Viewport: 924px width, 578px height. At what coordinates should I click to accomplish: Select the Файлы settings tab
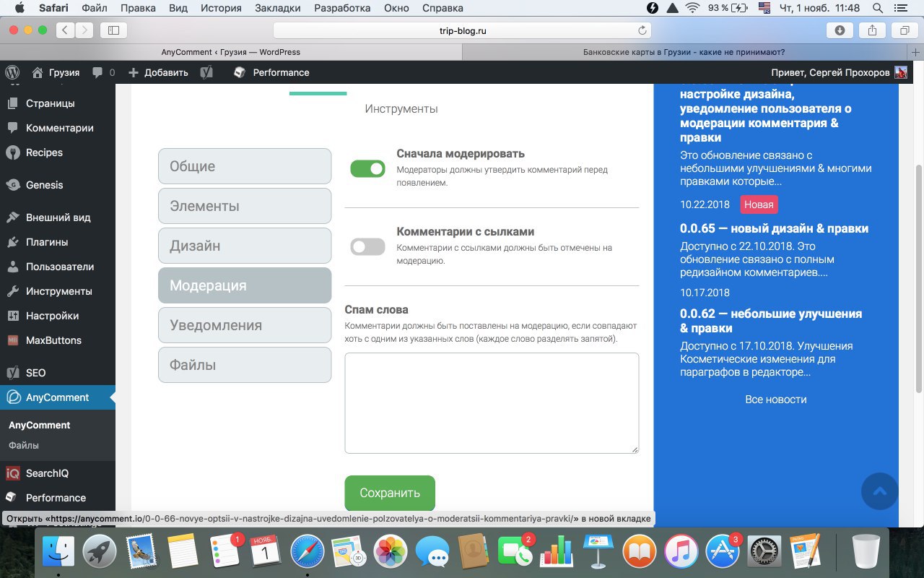point(245,365)
